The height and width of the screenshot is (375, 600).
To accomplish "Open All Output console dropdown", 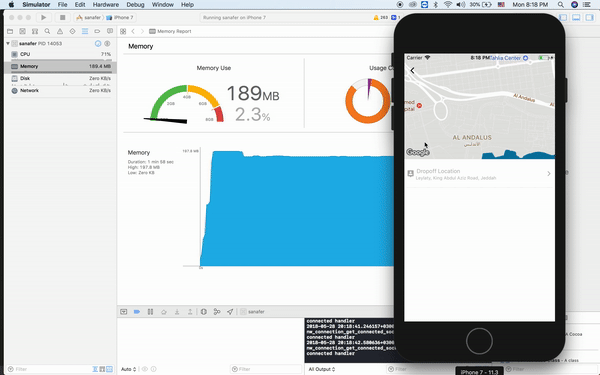I will click(x=322, y=369).
